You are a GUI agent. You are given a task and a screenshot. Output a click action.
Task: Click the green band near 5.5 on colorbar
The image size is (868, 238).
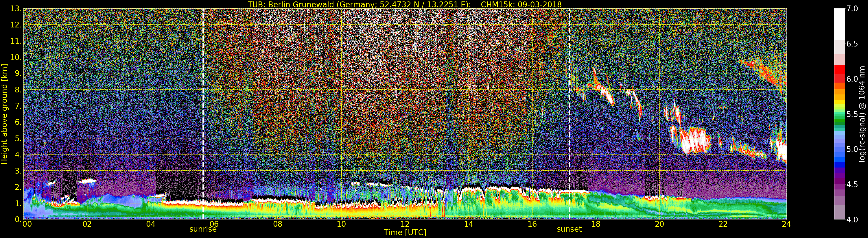(839, 116)
